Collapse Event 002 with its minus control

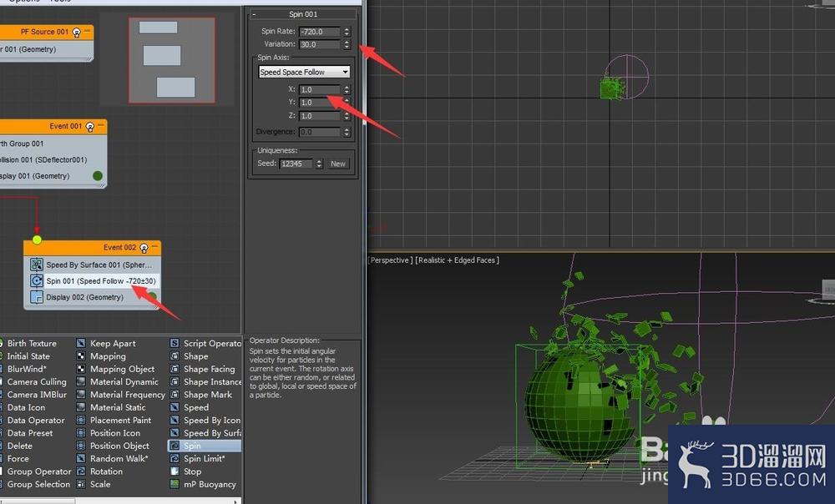coord(154,247)
